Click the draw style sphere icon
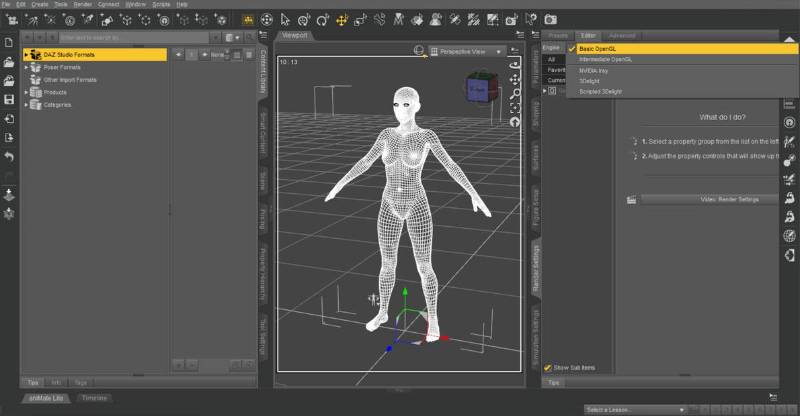The image size is (800, 416). coord(419,50)
